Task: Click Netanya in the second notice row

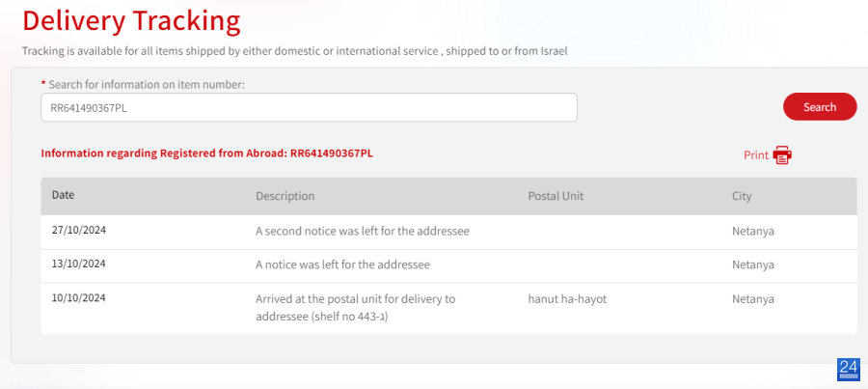Action: pyautogui.click(x=753, y=231)
